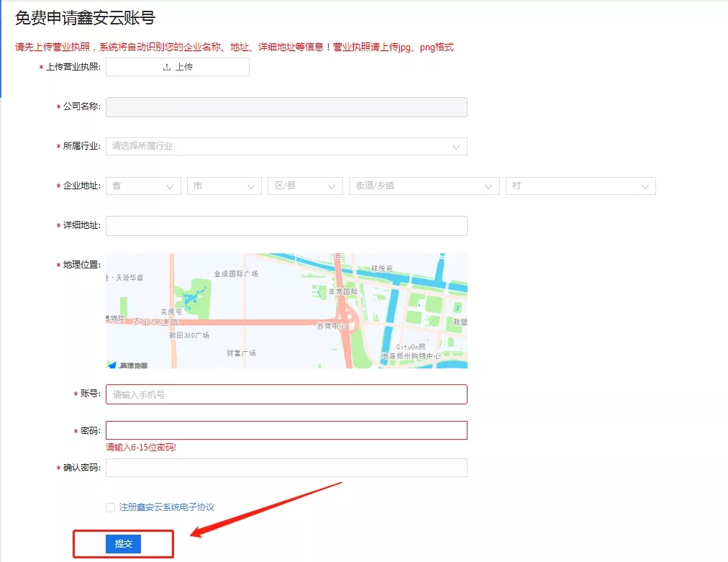The height and width of the screenshot is (562, 728).
Task: Click the blue 提交 submit button
Action: (123, 544)
